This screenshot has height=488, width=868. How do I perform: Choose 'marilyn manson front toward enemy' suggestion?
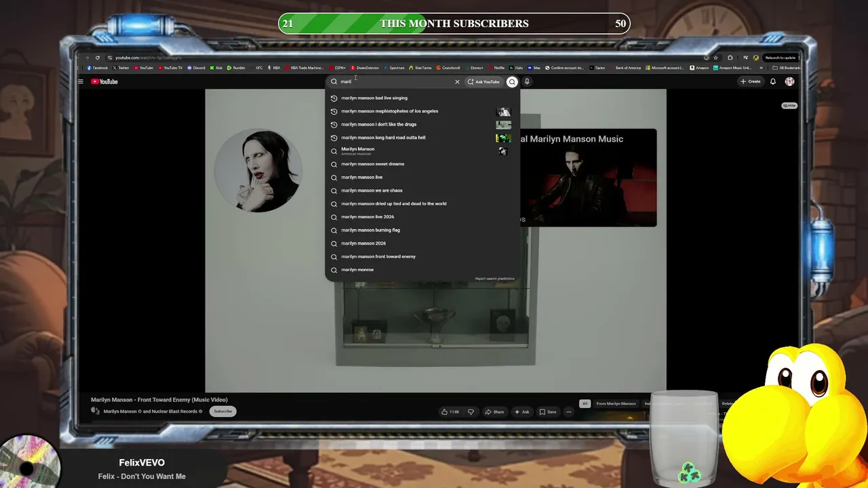[422, 256]
